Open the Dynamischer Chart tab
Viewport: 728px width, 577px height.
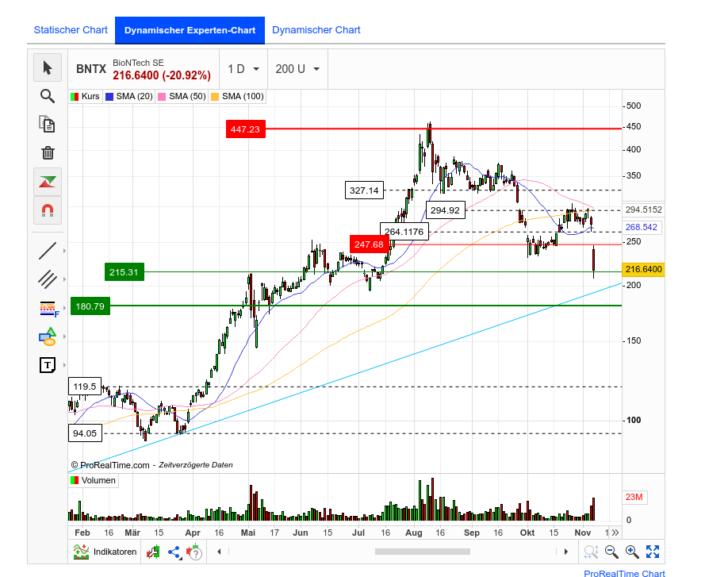click(x=316, y=29)
